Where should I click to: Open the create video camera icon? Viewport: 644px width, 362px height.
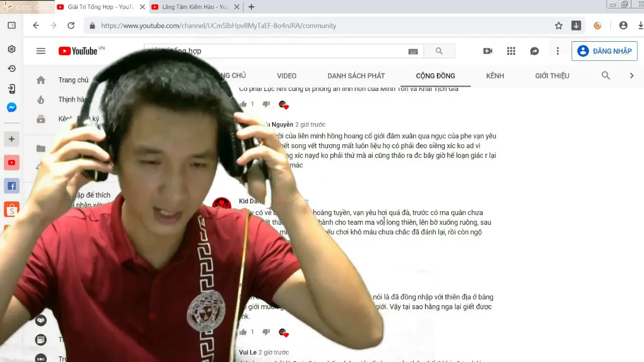pos(488,51)
